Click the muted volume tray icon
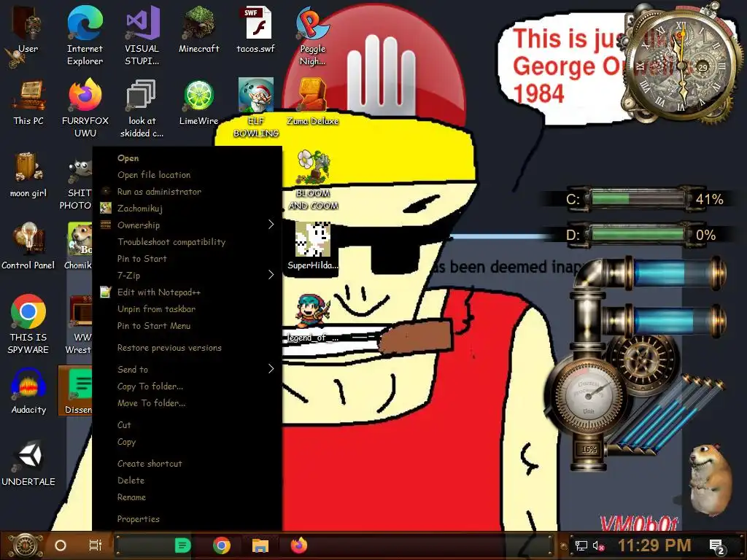 [x=598, y=545]
